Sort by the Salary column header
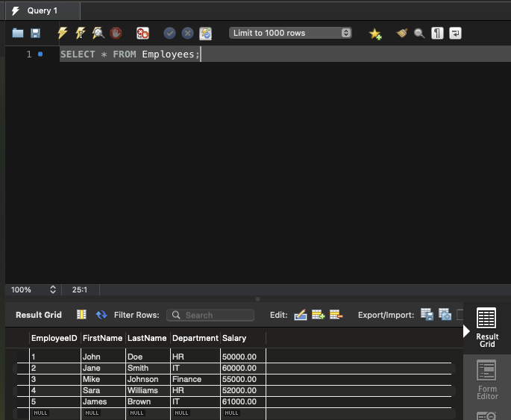Viewport: 511px width, 420px height. coord(234,338)
